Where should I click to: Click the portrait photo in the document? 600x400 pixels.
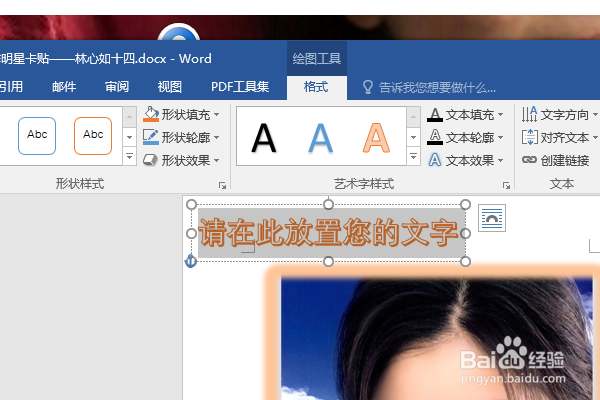[x=436, y=339]
